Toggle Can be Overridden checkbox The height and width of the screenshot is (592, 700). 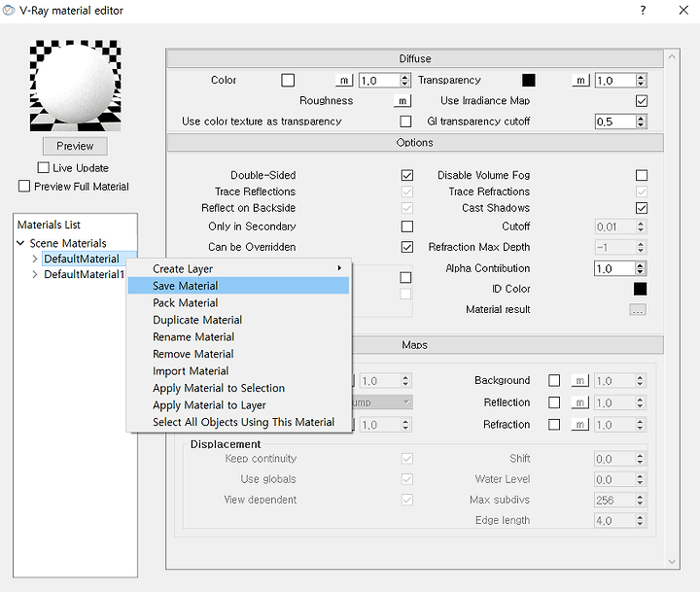407,247
